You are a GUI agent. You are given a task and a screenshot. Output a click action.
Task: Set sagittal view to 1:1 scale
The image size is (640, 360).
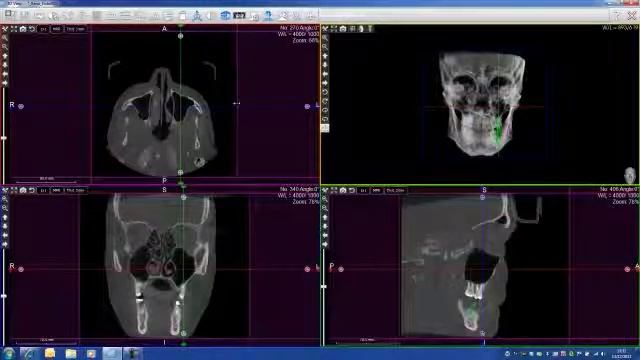[363, 190]
